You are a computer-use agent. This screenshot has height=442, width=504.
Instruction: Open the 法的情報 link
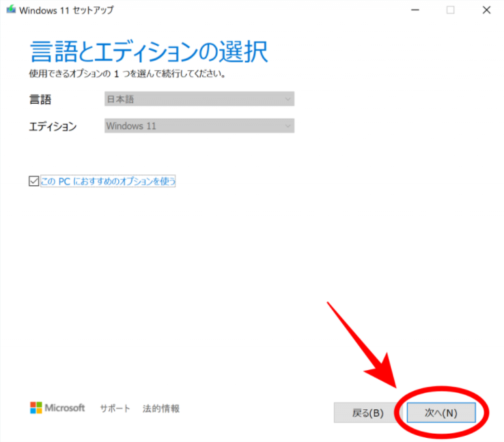click(x=161, y=409)
